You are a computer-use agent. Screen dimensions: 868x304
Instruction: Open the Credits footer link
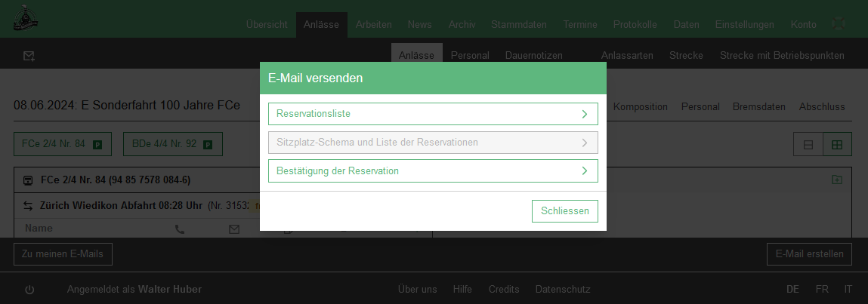pyautogui.click(x=504, y=290)
